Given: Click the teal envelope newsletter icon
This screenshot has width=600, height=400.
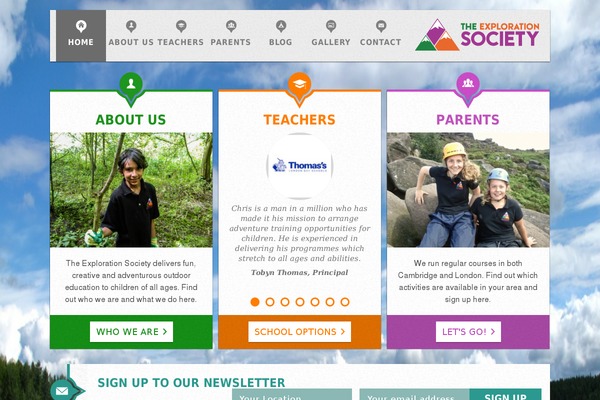Looking at the screenshot, I should coord(62,391).
